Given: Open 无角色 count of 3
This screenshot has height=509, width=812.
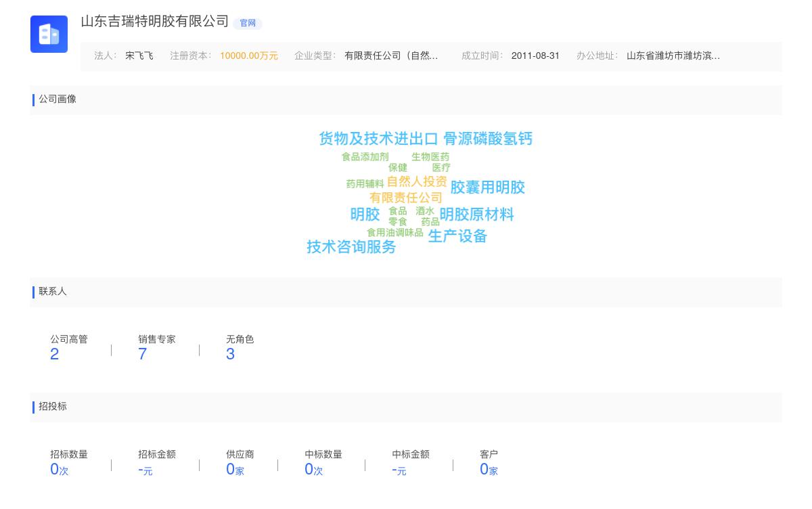Looking at the screenshot, I should tap(231, 354).
